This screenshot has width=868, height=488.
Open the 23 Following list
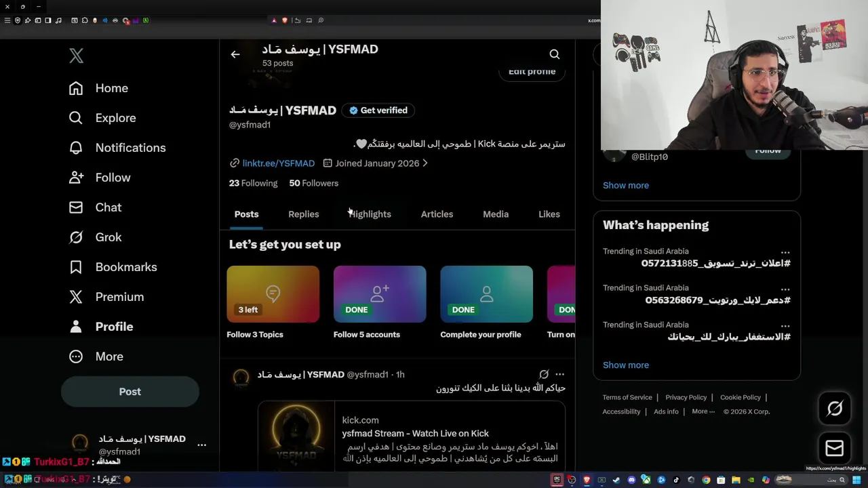(253, 183)
